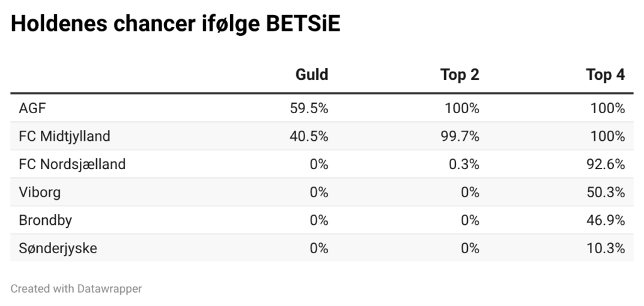Select the FC Nordsjælland row label
Viewport: 644px width, 306px height.
point(72,165)
